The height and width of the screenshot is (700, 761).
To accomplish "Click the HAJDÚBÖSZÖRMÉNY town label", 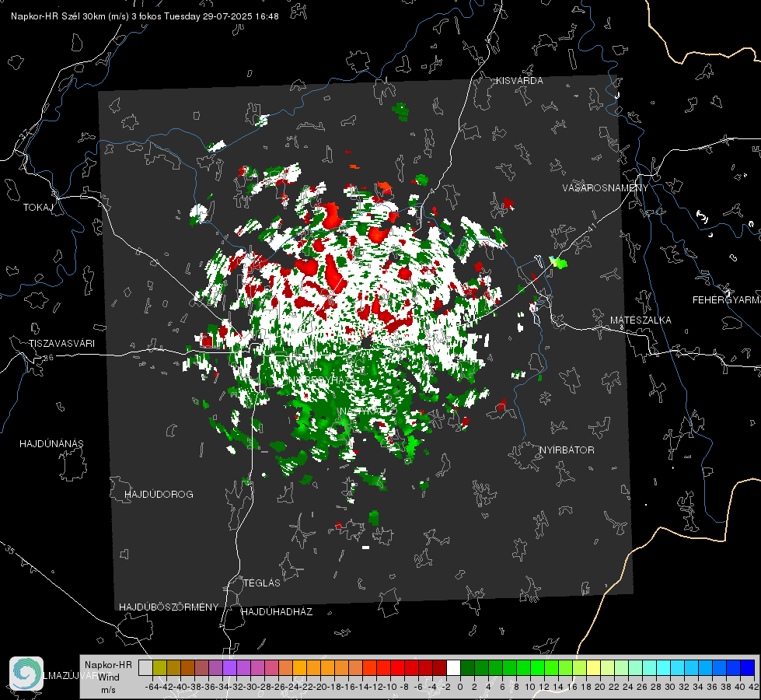I will (x=169, y=607).
